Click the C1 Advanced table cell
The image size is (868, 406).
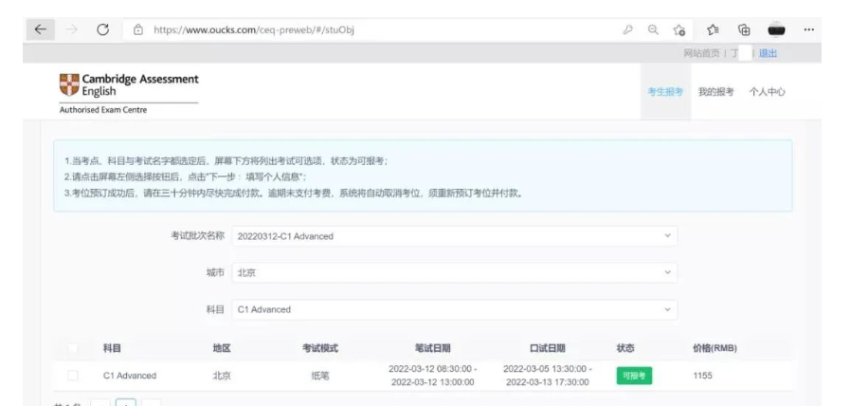point(130,376)
